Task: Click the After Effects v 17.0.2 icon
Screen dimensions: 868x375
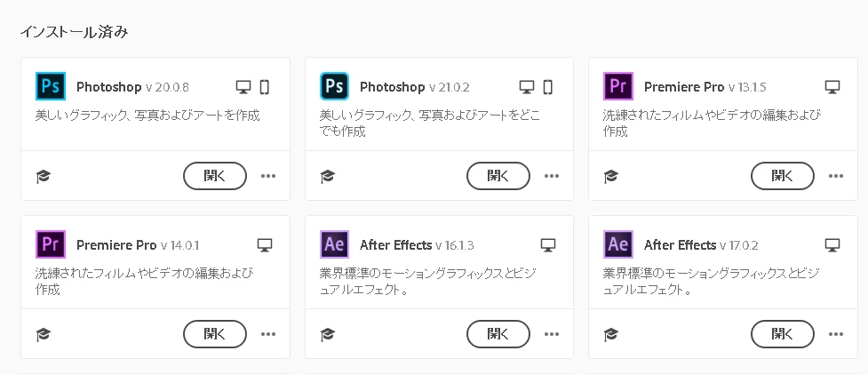Action: point(617,244)
